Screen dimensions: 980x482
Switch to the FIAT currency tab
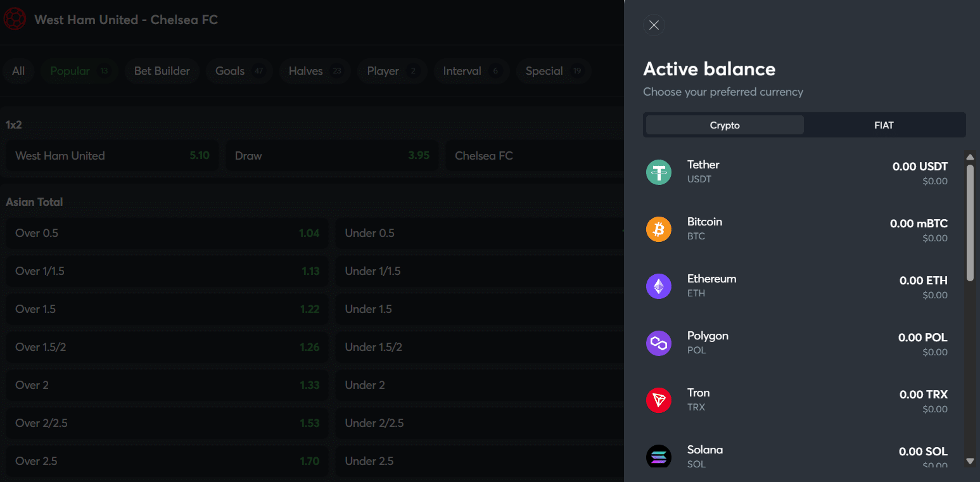(884, 125)
